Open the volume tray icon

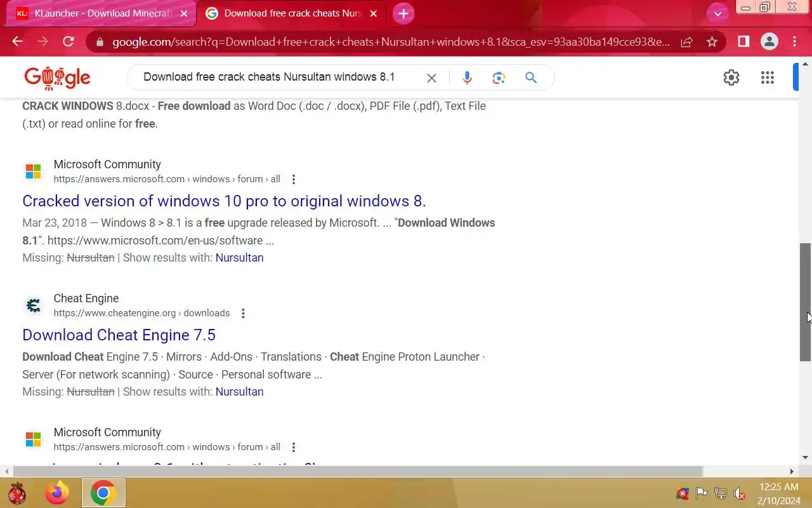tap(739, 493)
